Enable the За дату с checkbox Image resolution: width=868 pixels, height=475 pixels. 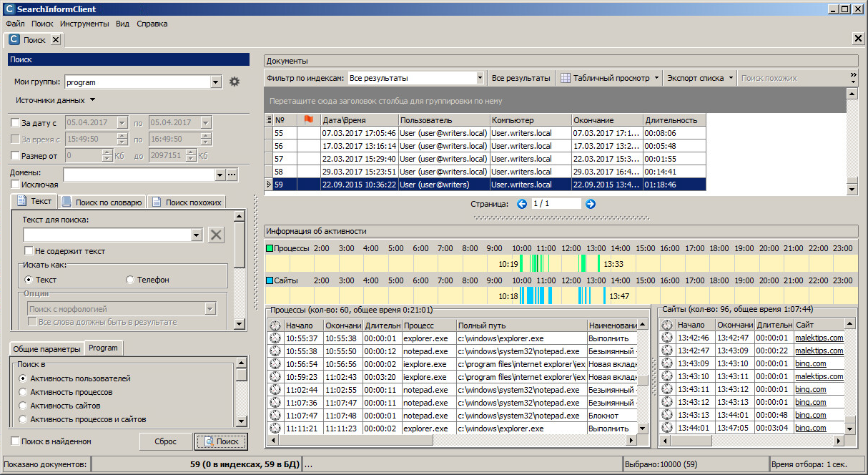click(16, 123)
